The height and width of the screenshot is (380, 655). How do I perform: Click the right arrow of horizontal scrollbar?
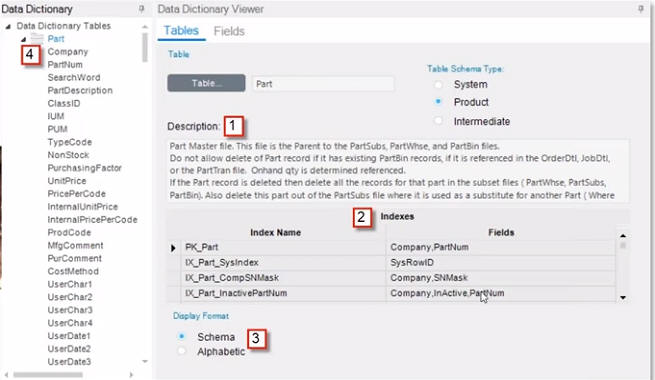131,375
